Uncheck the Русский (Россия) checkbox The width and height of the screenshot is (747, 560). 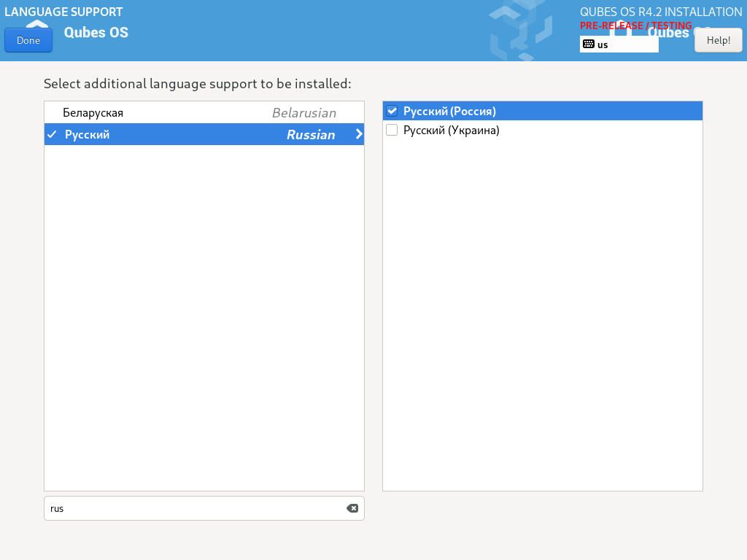(x=392, y=112)
